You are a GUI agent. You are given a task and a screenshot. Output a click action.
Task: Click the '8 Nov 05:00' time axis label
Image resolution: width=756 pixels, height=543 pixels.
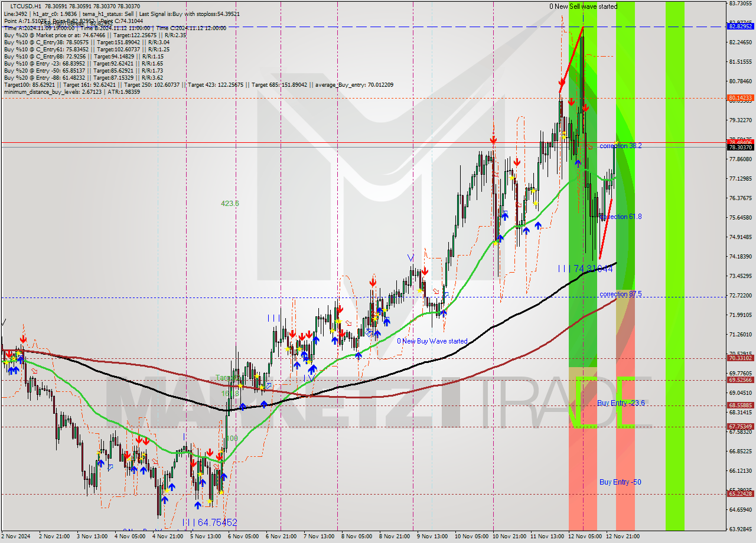(x=357, y=537)
